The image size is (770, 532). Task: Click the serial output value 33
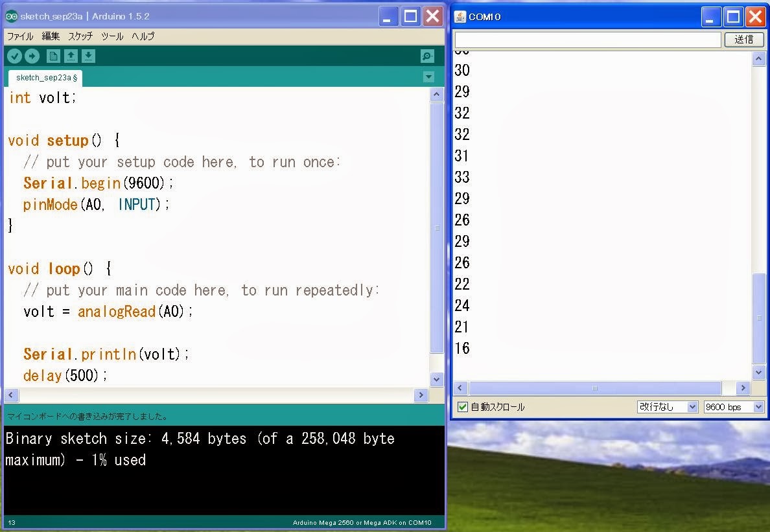click(462, 177)
